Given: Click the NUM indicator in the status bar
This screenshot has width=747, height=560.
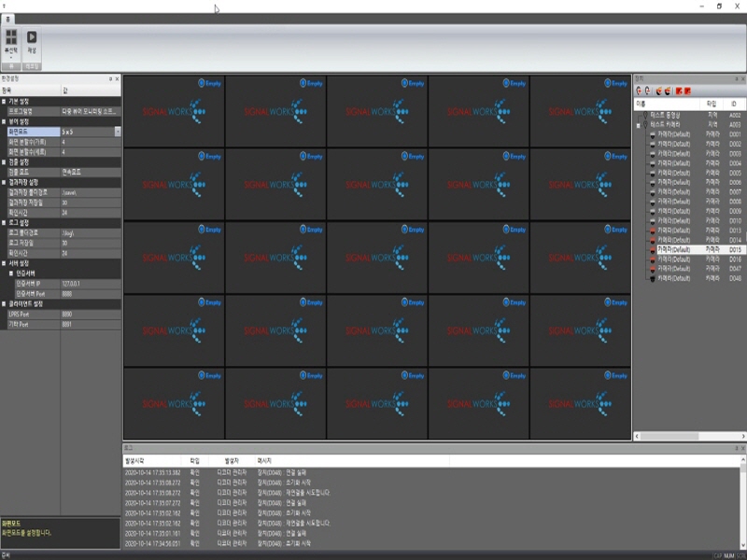Looking at the screenshot, I should pos(729,555).
